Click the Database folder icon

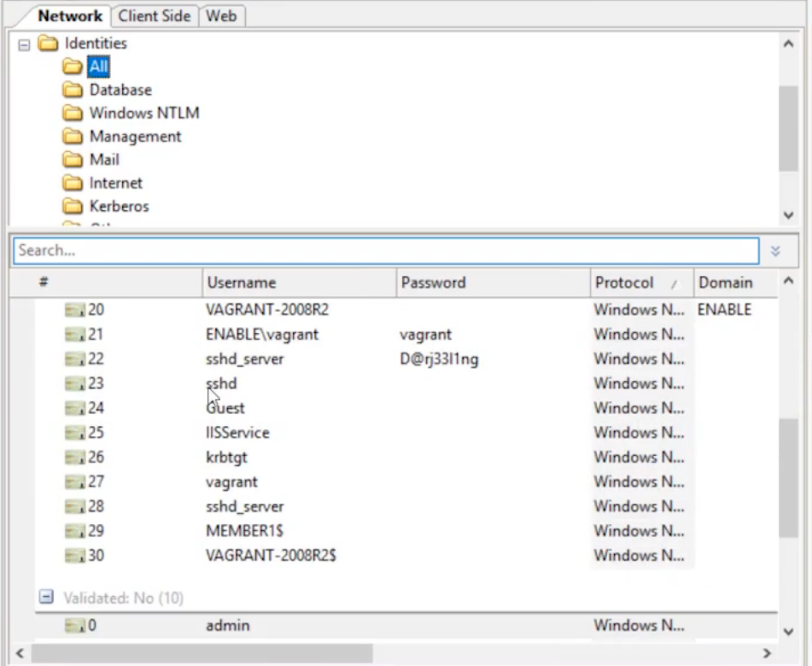click(73, 90)
